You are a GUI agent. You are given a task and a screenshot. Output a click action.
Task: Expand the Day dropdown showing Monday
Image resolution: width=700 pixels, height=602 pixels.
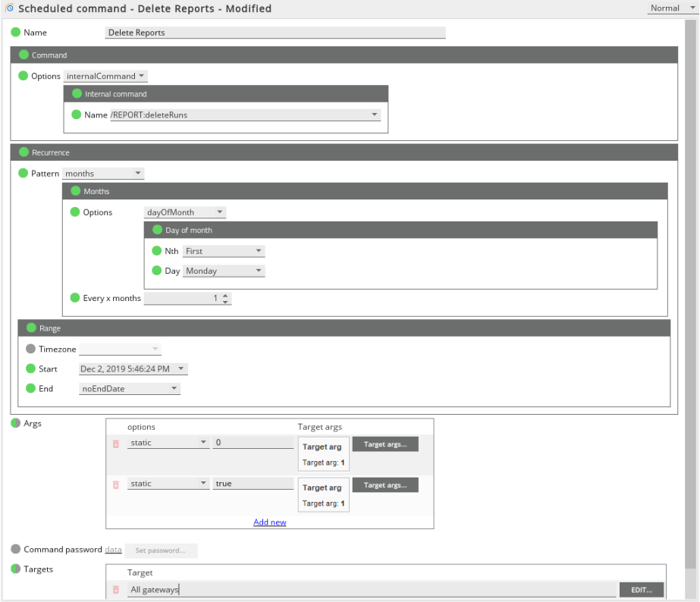pos(224,271)
